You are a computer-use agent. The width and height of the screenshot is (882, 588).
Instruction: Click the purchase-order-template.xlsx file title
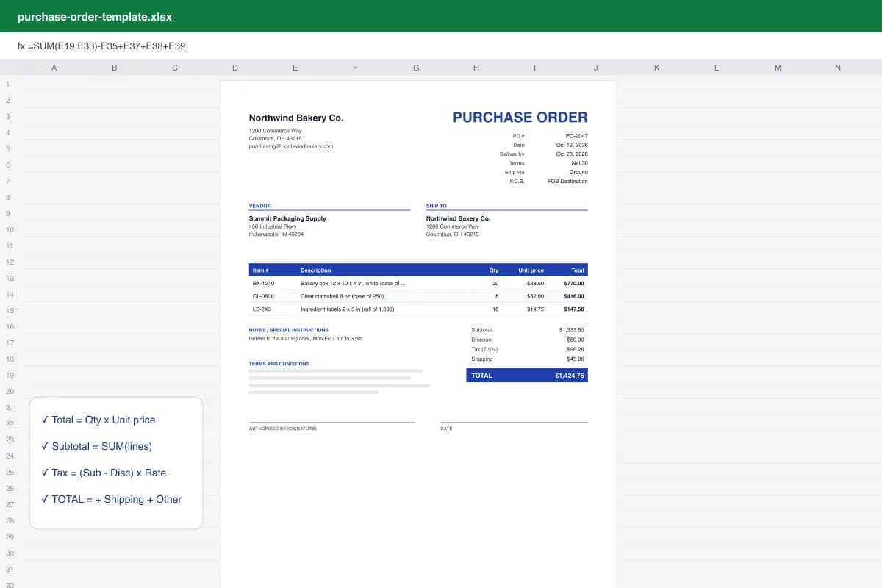[x=95, y=16]
